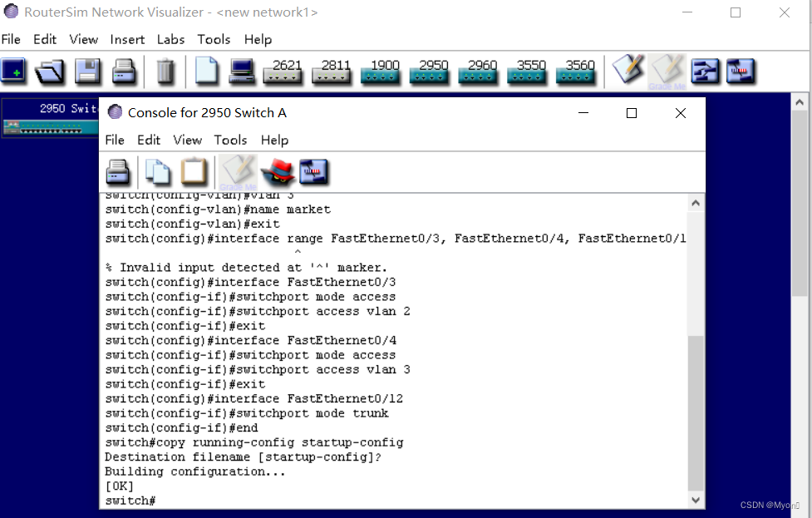
Task: Click the switch# prompt line in console
Action: pos(130,501)
